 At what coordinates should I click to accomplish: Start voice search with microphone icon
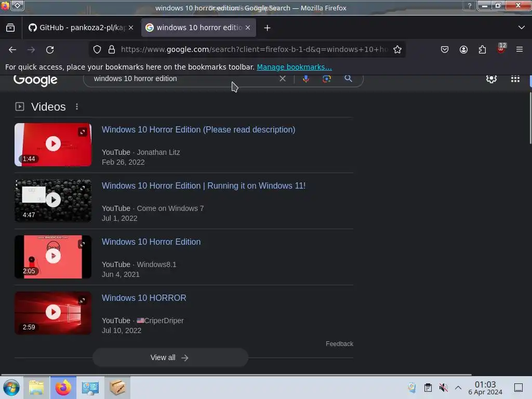tap(305, 79)
